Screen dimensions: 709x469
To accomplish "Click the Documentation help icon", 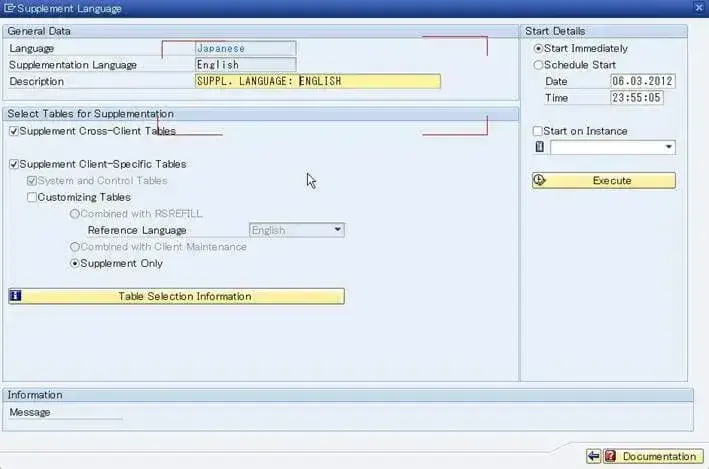I will pyautogui.click(x=610, y=456).
